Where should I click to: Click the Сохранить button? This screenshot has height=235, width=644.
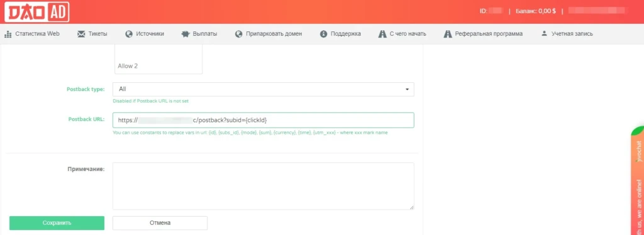pos(57,223)
